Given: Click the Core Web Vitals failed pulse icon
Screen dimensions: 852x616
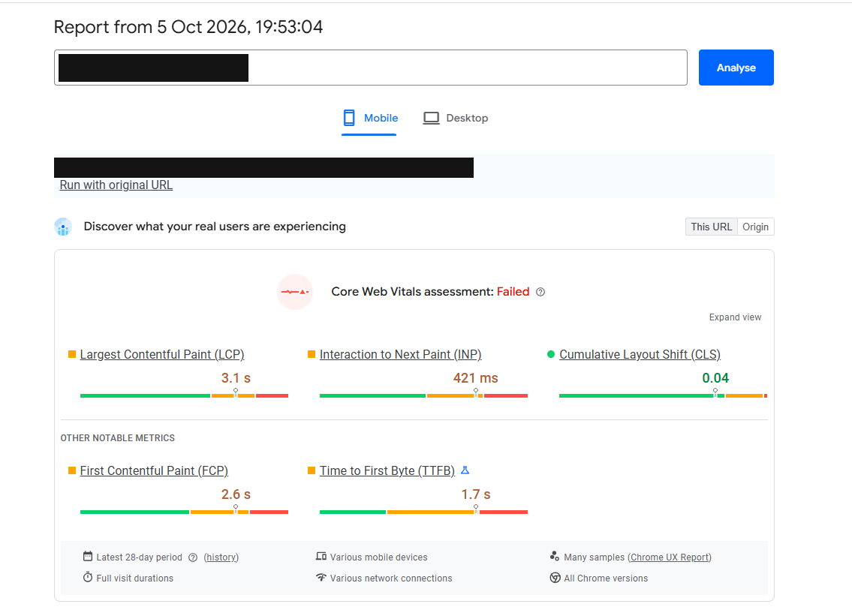Looking at the screenshot, I should pos(295,292).
